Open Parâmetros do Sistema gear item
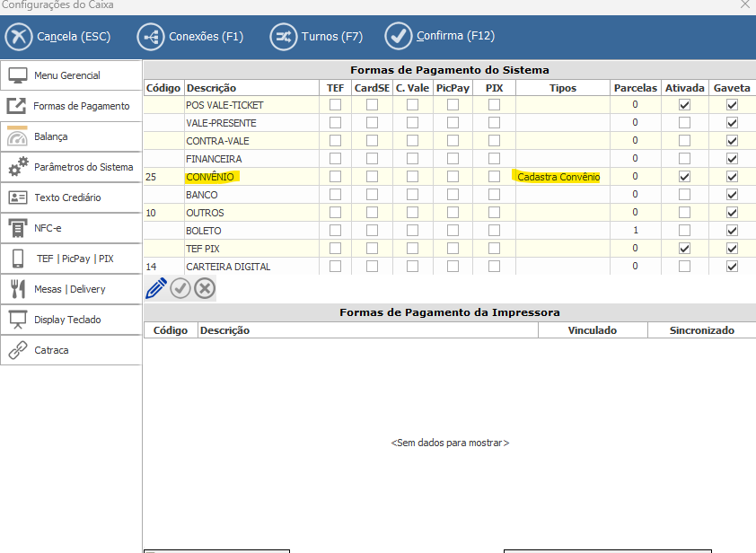 point(71,167)
